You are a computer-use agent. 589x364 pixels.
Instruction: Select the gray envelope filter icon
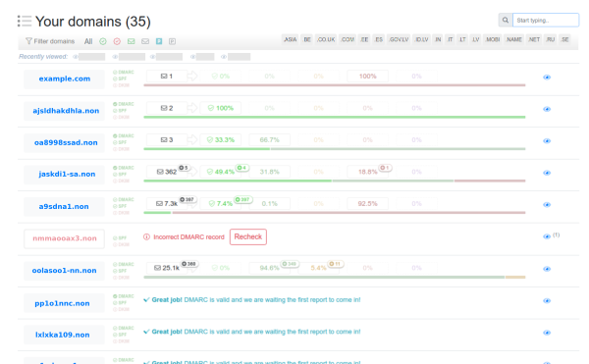(x=145, y=41)
